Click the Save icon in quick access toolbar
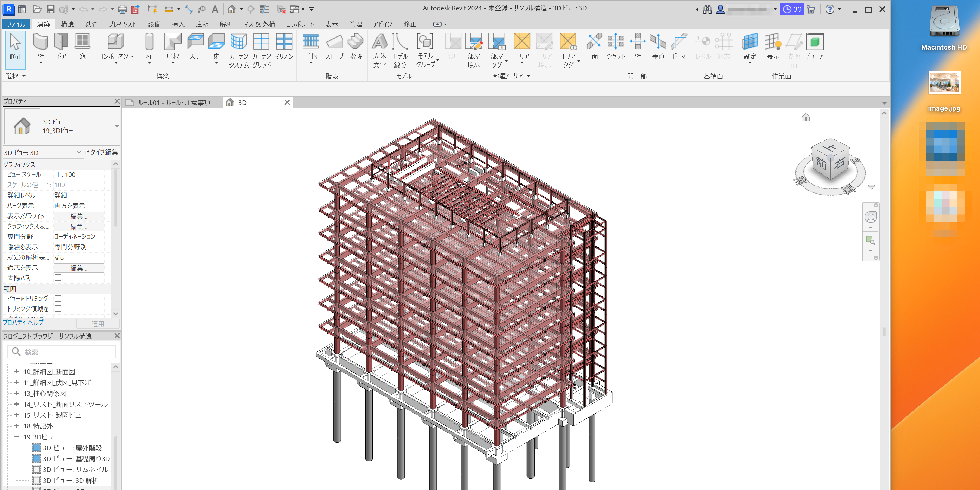Screen dimensions: 980x490 point(51,9)
